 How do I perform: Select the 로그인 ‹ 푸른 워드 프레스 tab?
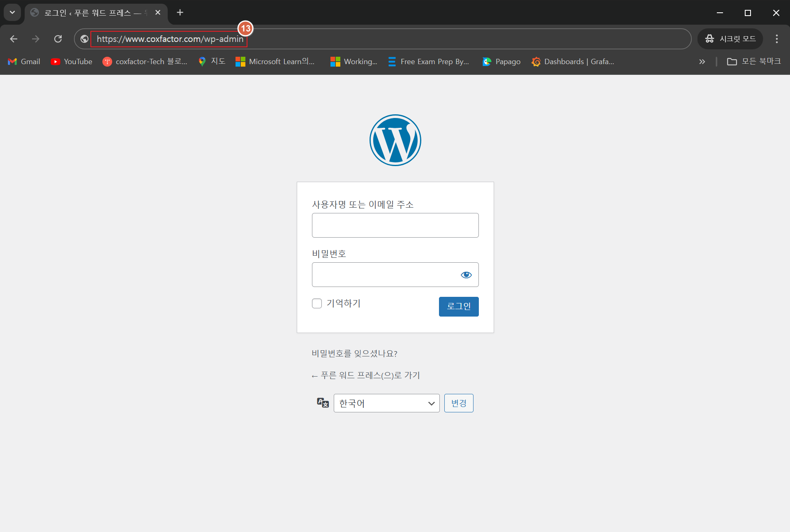[96, 13]
